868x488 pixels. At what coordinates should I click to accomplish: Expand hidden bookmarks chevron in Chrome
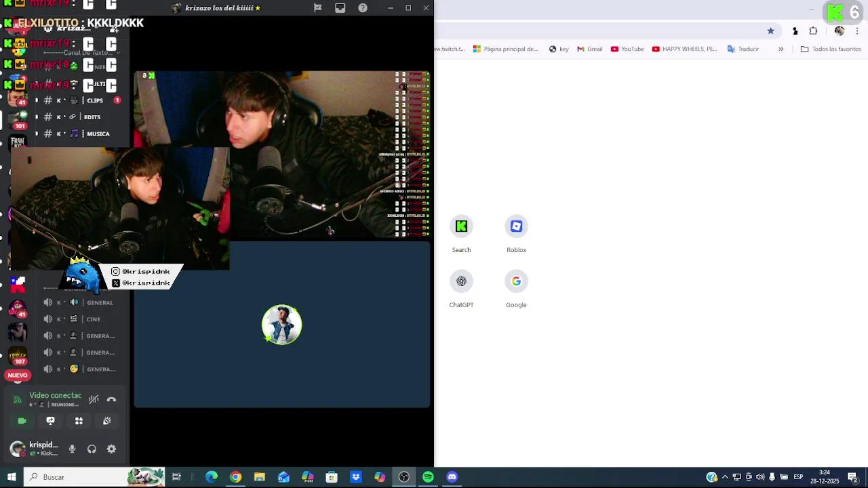(781, 49)
